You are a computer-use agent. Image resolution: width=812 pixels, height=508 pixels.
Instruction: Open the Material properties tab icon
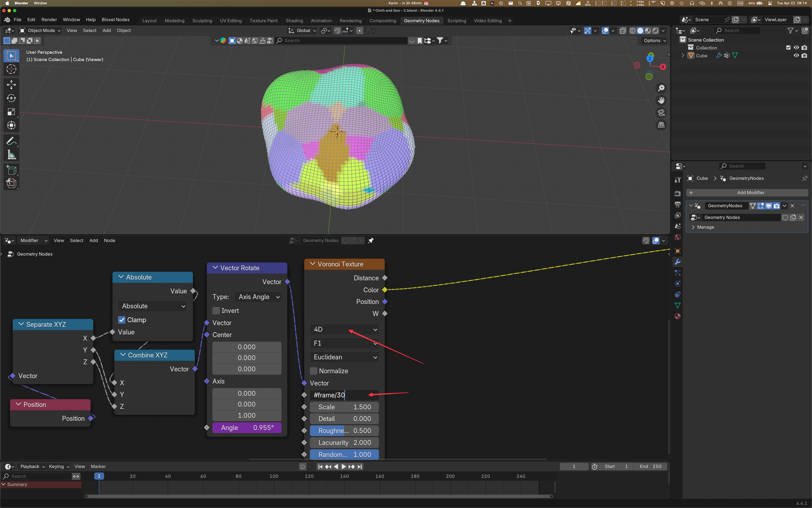point(677,316)
